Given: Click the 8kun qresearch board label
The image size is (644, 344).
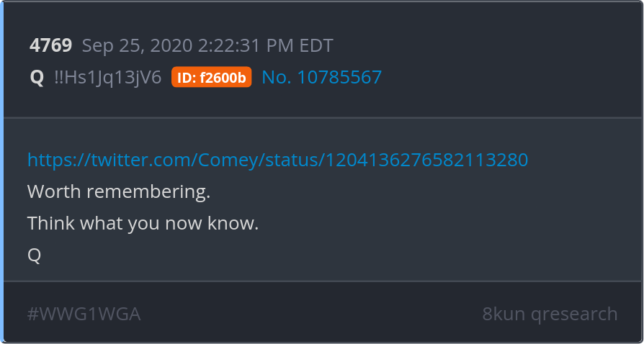Looking at the screenshot, I should (550, 314).
